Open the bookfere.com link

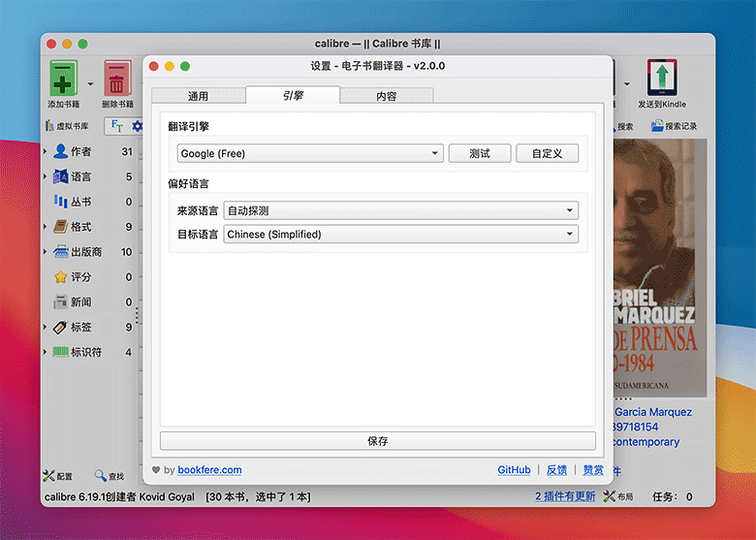click(209, 469)
